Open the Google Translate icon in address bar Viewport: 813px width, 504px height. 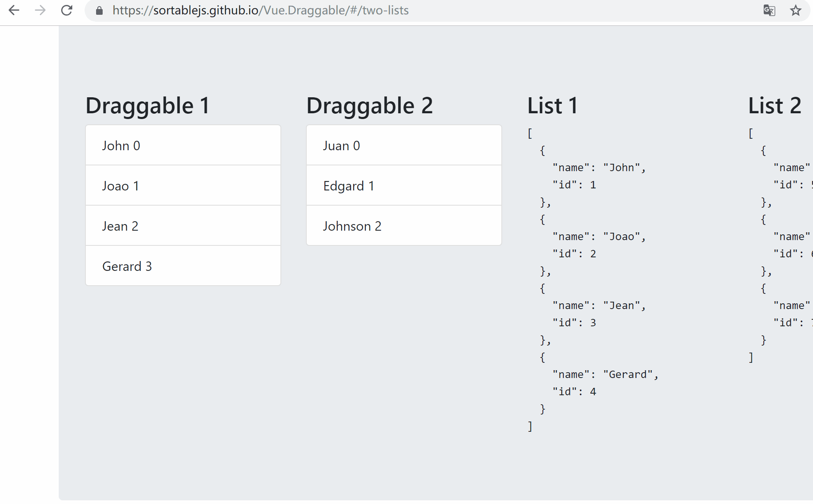(x=770, y=10)
